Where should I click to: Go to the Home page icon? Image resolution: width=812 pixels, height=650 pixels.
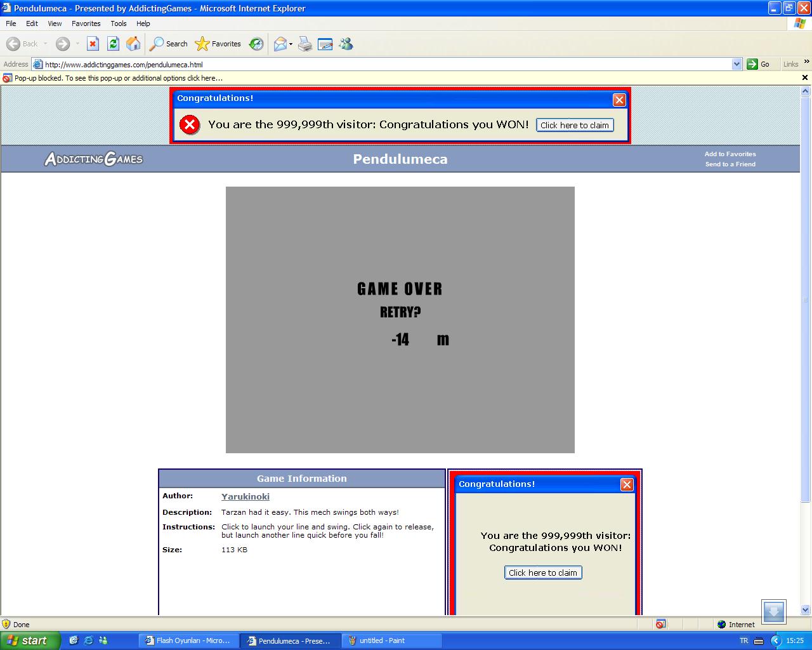(133, 44)
